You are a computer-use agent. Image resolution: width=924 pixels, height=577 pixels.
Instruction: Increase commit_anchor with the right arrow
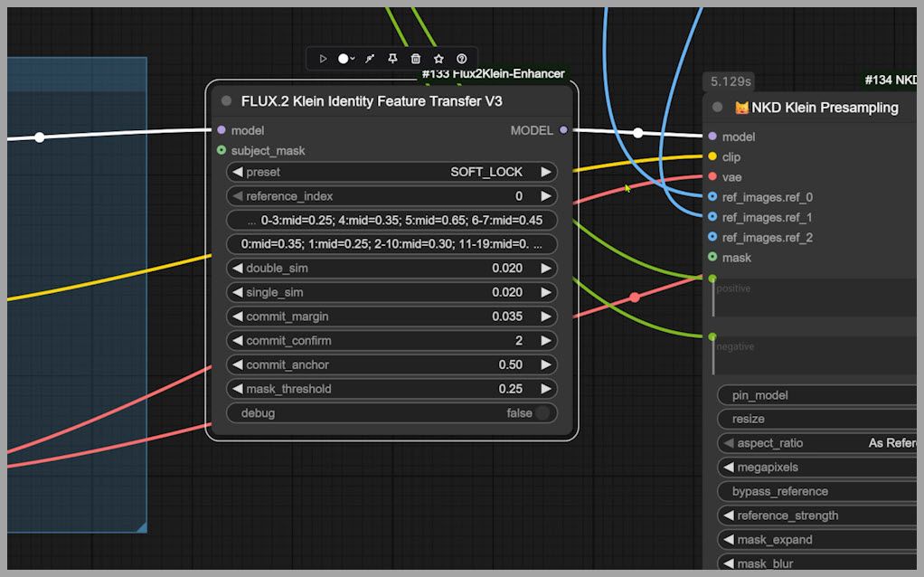pos(546,364)
